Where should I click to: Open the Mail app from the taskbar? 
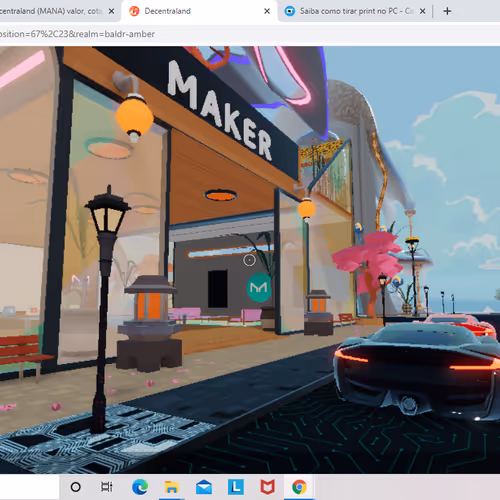[204, 488]
